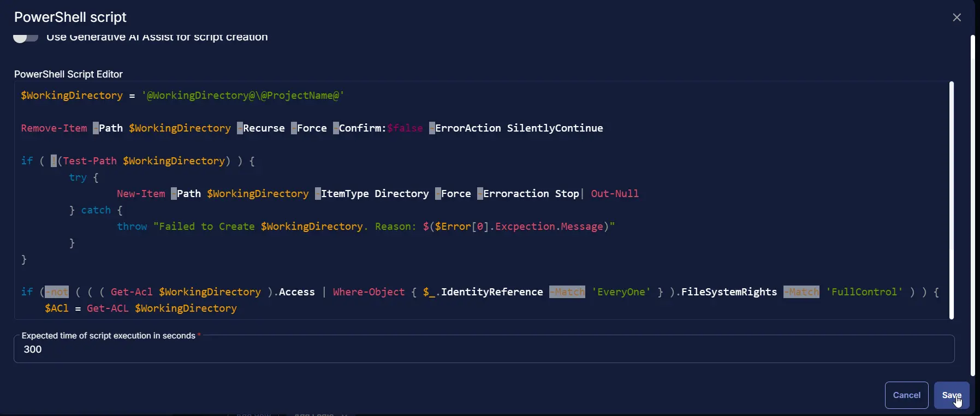
Task: Click the '@WorkingDirectory@\@ProjectName@' string
Action: 243,96
